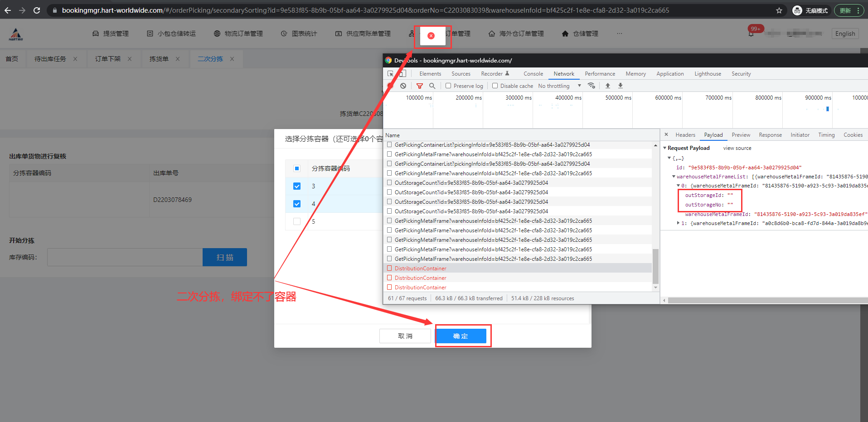Reload the page in browser toolbar

(37, 10)
